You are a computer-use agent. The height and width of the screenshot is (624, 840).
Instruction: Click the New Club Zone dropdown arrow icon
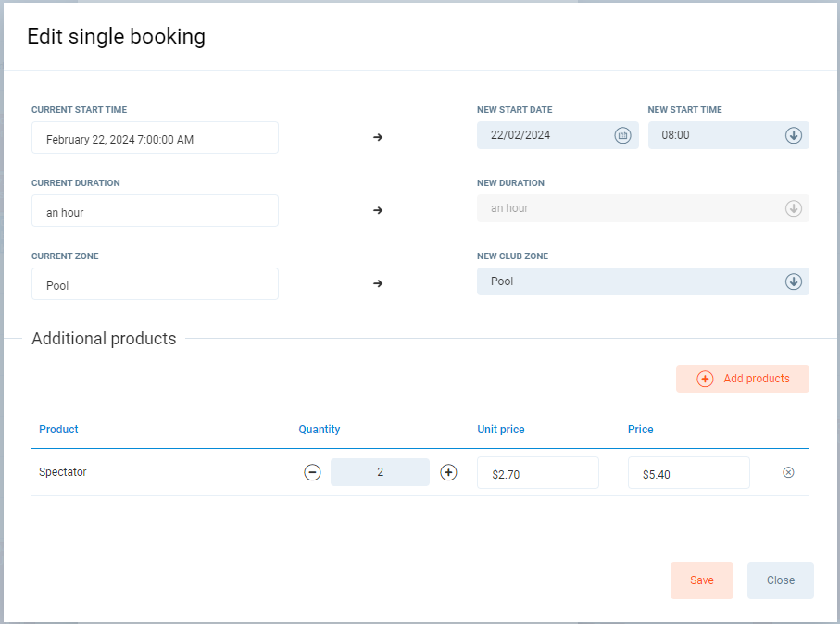793,281
